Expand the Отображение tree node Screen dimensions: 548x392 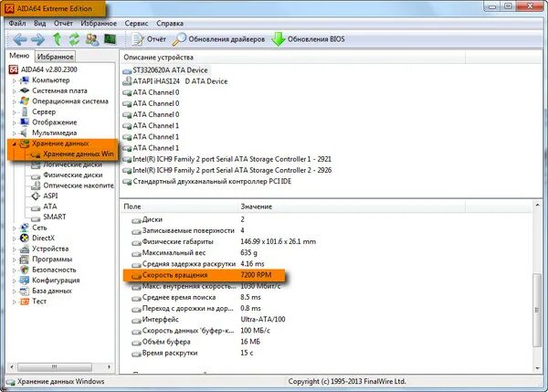coord(15,122)
